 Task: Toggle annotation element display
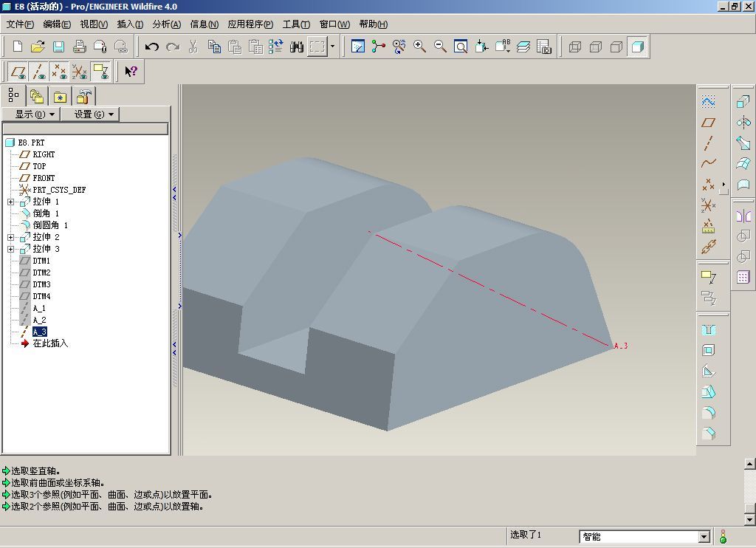coord(100,72)
